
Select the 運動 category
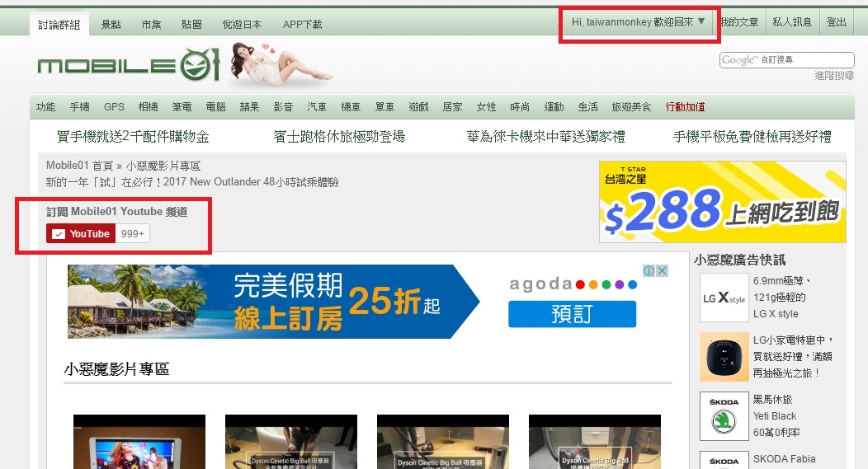pyautogui.click(x=554, y=107)
